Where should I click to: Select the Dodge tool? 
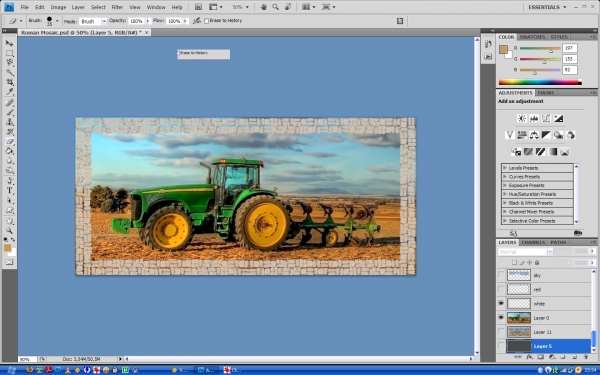[x=9, y=171]
